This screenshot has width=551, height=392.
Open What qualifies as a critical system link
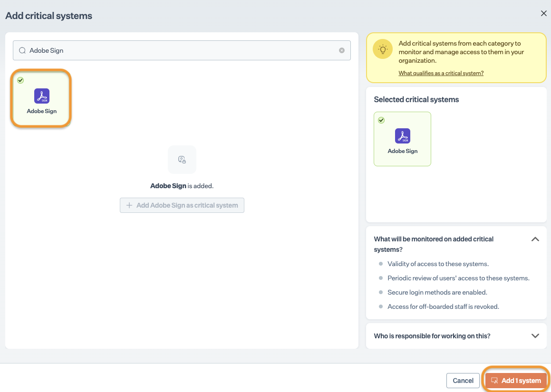[x=441, y=73]
